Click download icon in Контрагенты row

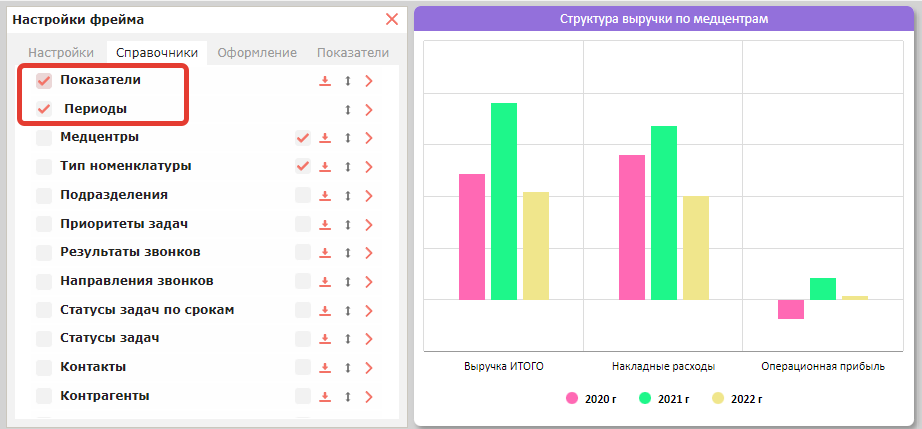point(325,397)
